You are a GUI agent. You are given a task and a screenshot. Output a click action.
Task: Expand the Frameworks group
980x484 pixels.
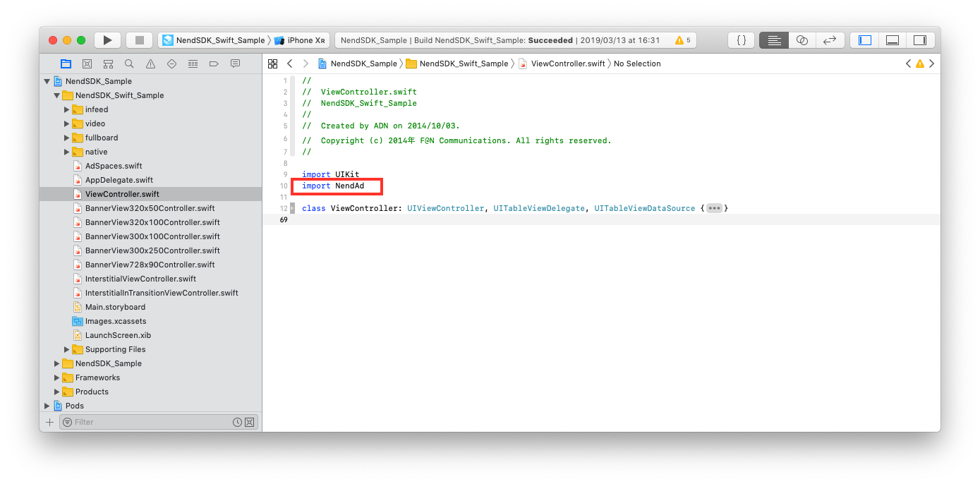[x=57, y=377]
